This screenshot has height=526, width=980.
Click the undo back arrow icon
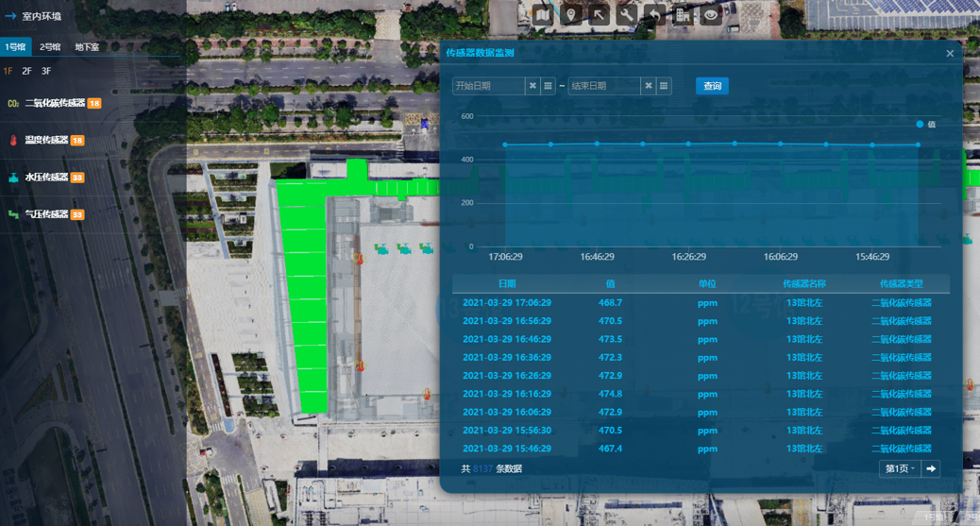click(x=655, y=14)
